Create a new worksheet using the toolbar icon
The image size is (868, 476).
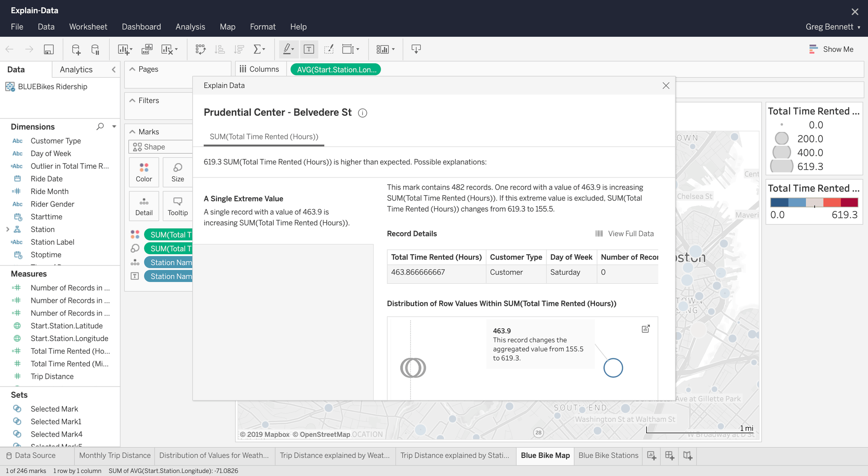[x=125, y=49]
